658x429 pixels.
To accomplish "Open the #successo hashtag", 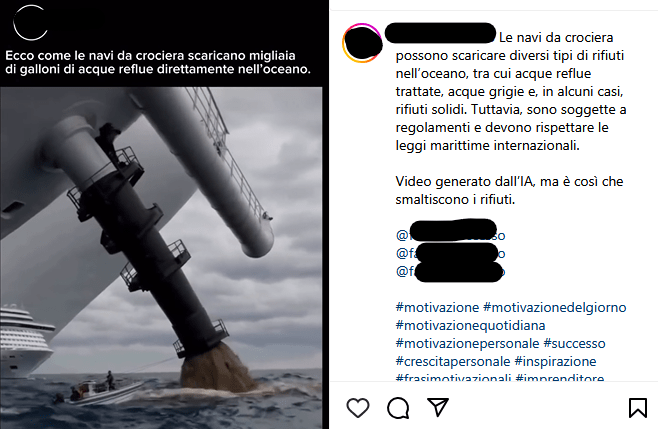I will [574, 343].
